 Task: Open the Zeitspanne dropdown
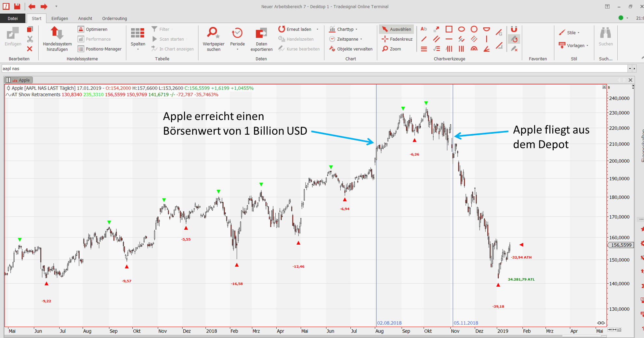(x=347, y=39)
